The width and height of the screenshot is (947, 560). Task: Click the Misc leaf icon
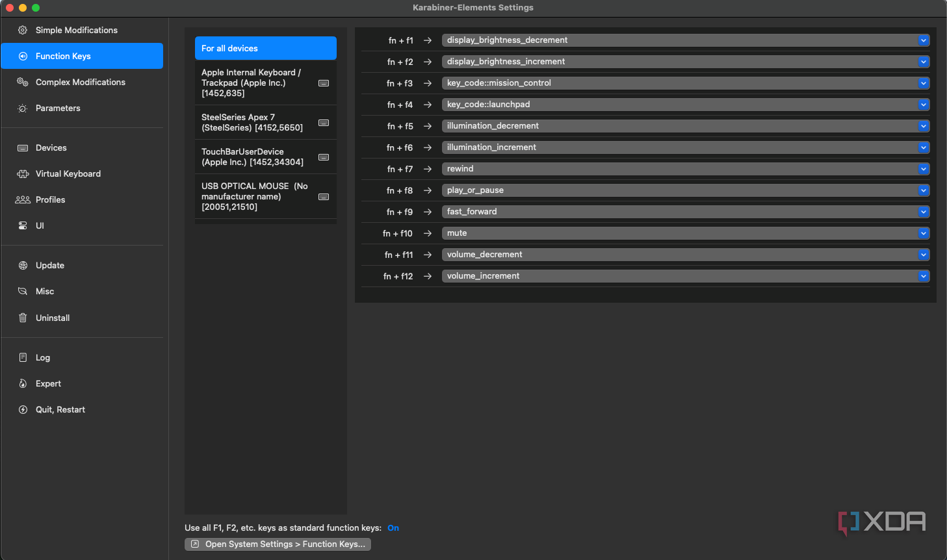click(23, 292)
